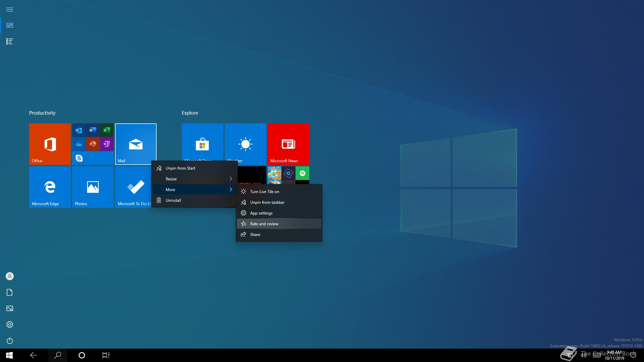Select Unpin from taskbar

(x=279, y=202)
